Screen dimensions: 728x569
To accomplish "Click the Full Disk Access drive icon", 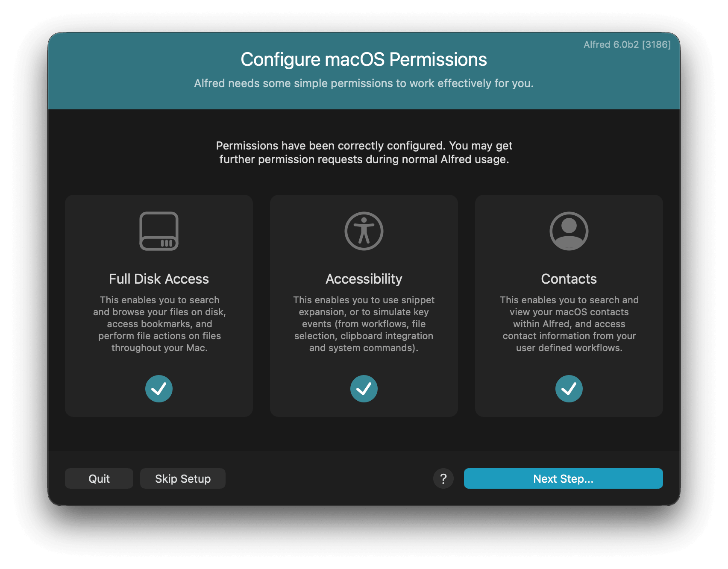I will click(x=159, y=231).
